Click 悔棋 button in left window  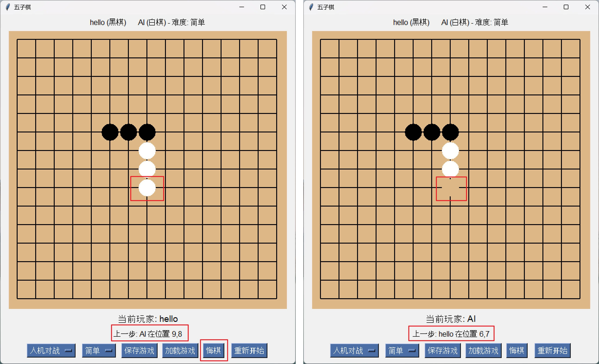pyautogui.click(x=213, y=350)
